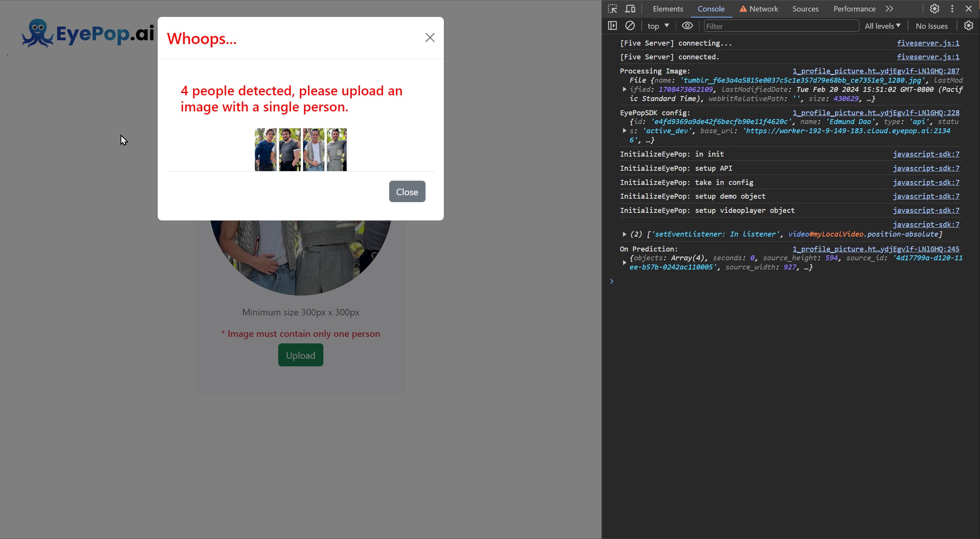Image resolution: width=980 pixels, height=539 pixels.
Task: Upload the profile image
Action: [300, 355]
